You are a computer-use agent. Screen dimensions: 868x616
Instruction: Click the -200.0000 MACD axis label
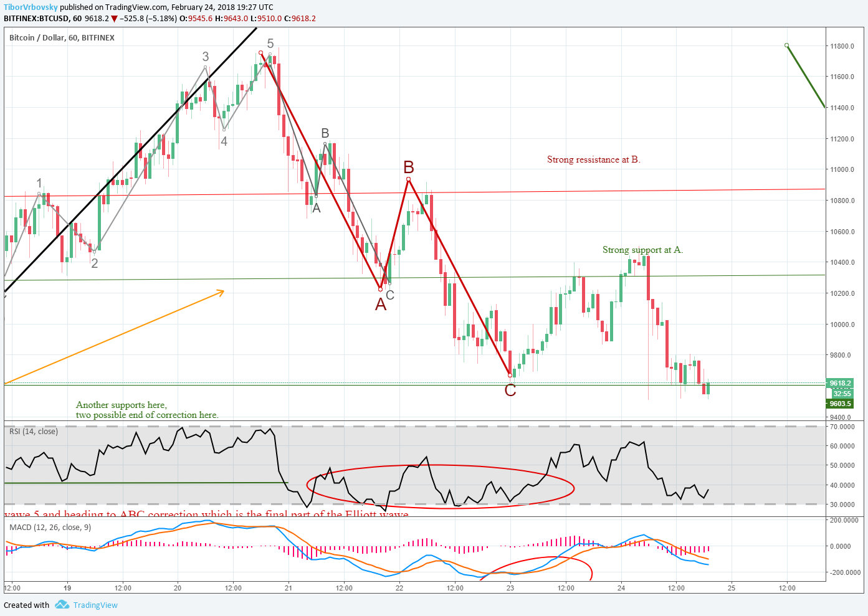(x=844, y=572)
